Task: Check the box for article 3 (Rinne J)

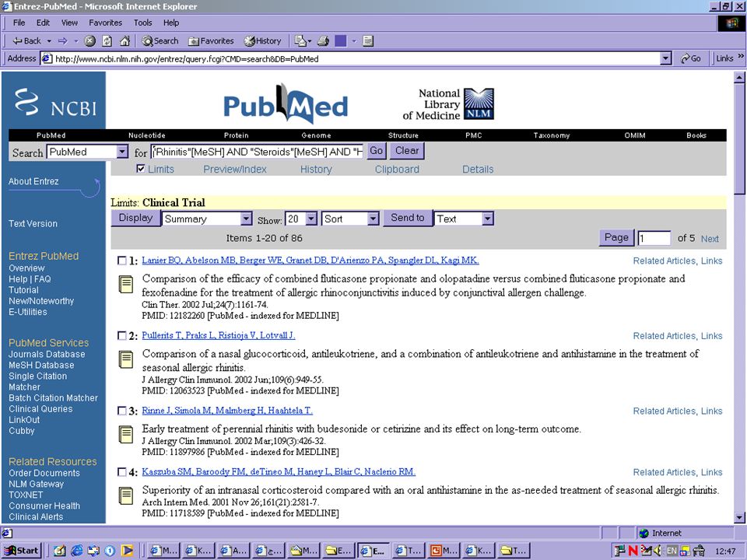Action: coord(122,411)
